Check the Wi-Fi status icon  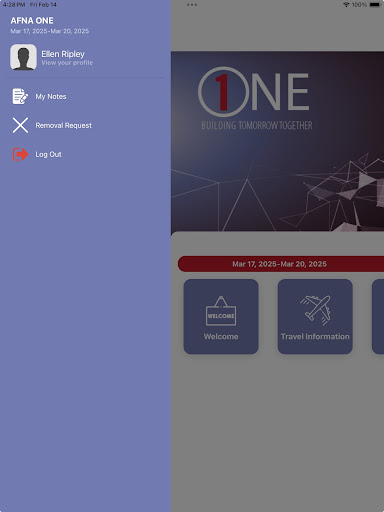pos(346,5)
